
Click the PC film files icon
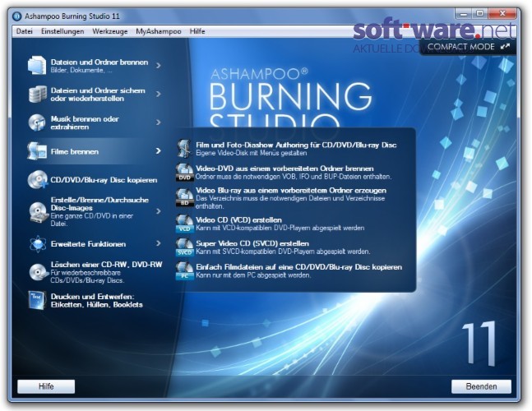(x=184, y=270)
